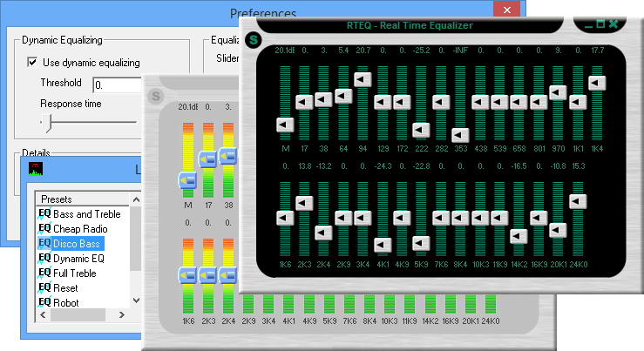
Task: Click the S logo icon in the RTEQ window
Action: pyautogui.click(x=254, y=39)
